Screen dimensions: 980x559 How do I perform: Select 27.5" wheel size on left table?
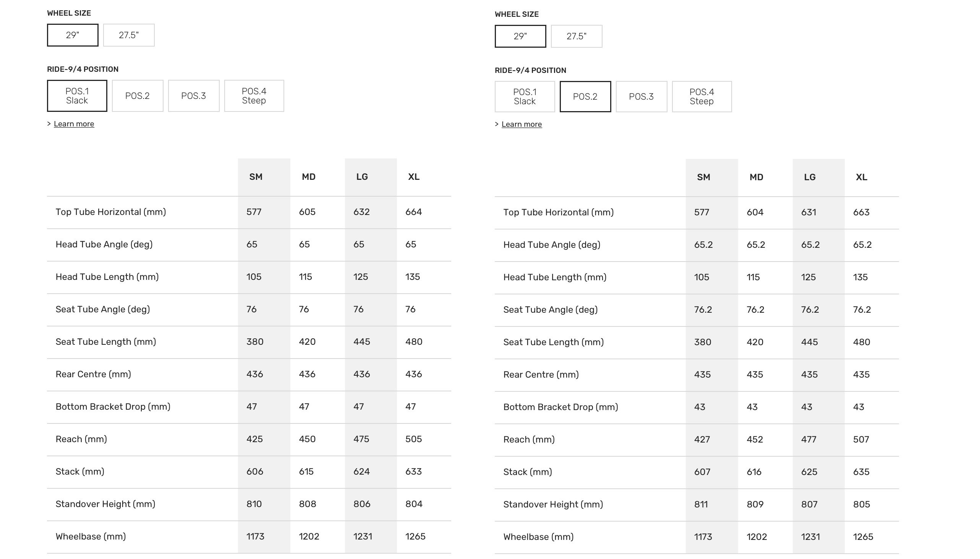128,35
